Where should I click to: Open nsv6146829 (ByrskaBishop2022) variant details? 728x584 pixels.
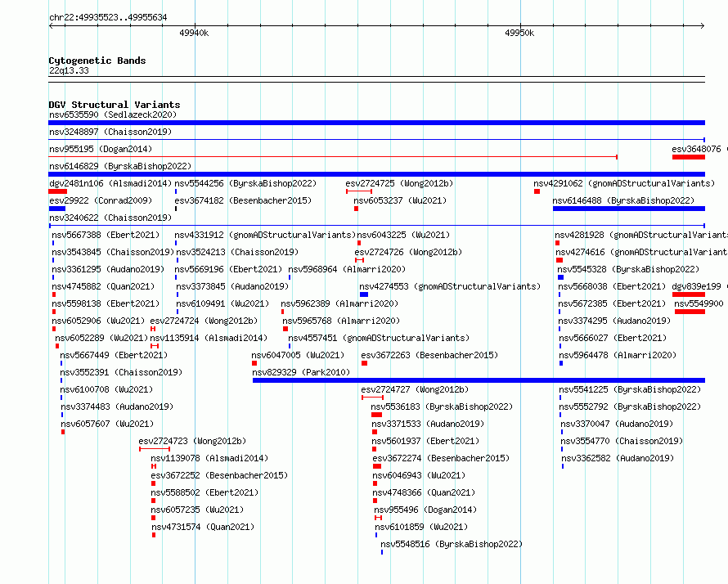coord(120,166)
